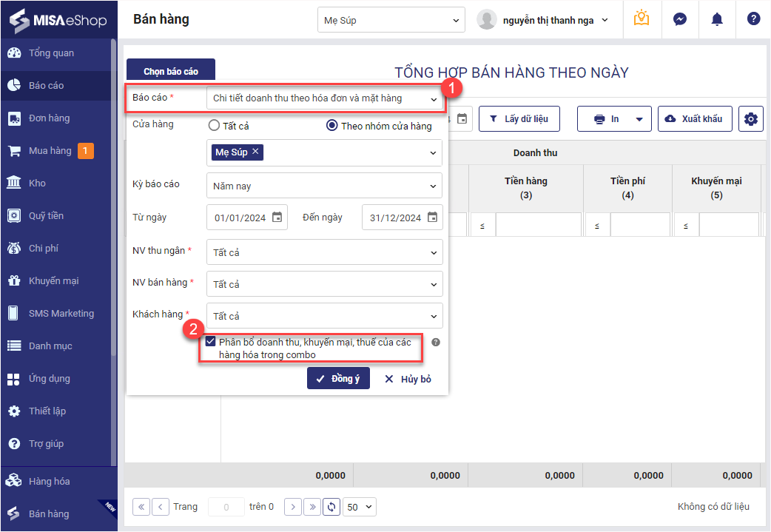
Task: Remove Mẹ Súp tag with X
Action: click(x=255, y=152)
